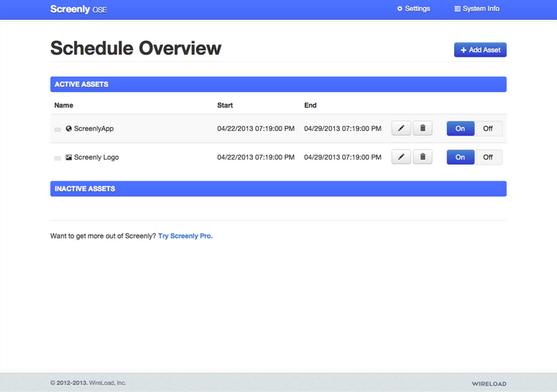This screenshot has height=392, width=557.
Task: Grab the ScreenlyApp row drag handle
Action: 57,129
